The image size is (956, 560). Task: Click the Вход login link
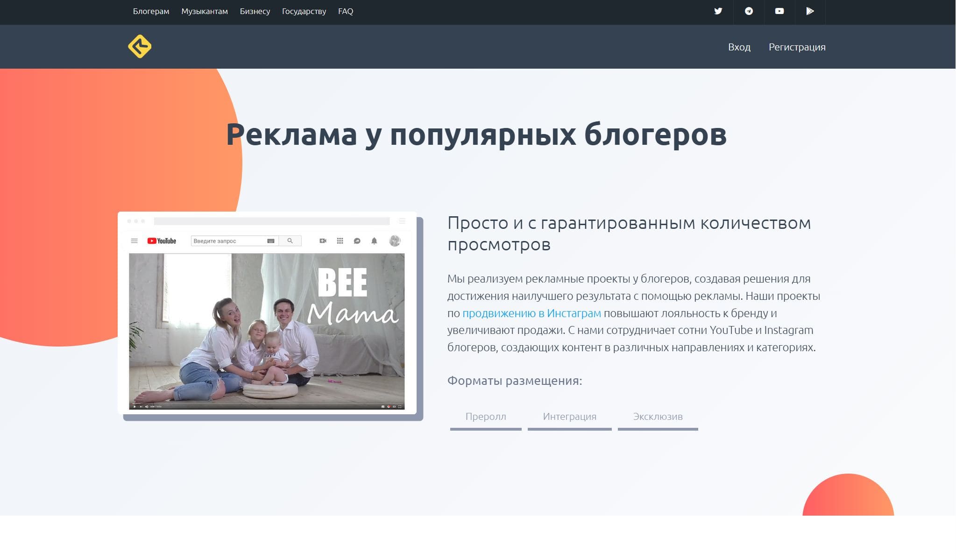click(739, 47)
